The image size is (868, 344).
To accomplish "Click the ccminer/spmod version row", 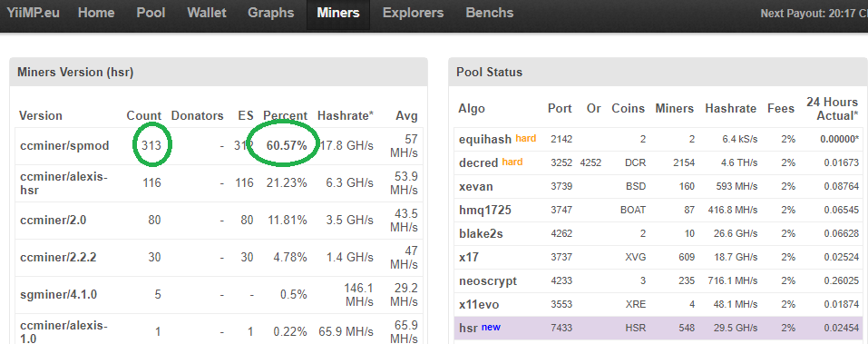I will pos(219,146).
